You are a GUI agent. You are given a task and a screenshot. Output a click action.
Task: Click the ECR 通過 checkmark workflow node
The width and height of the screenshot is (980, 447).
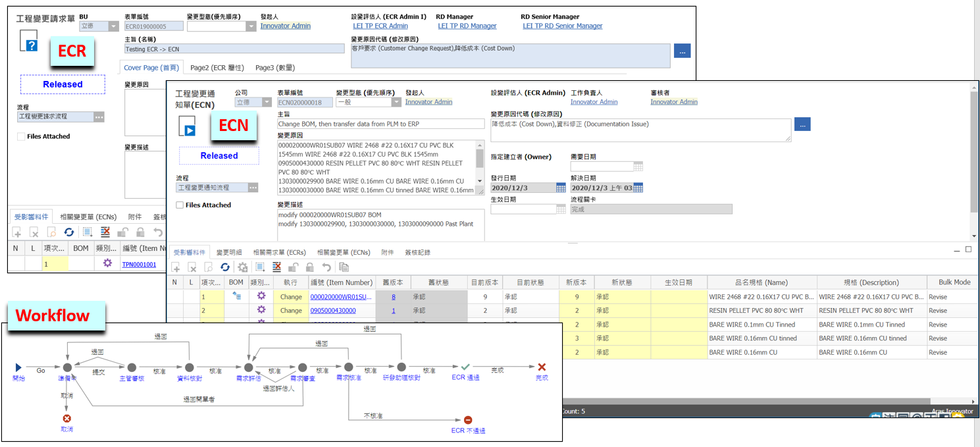point(465,367)
